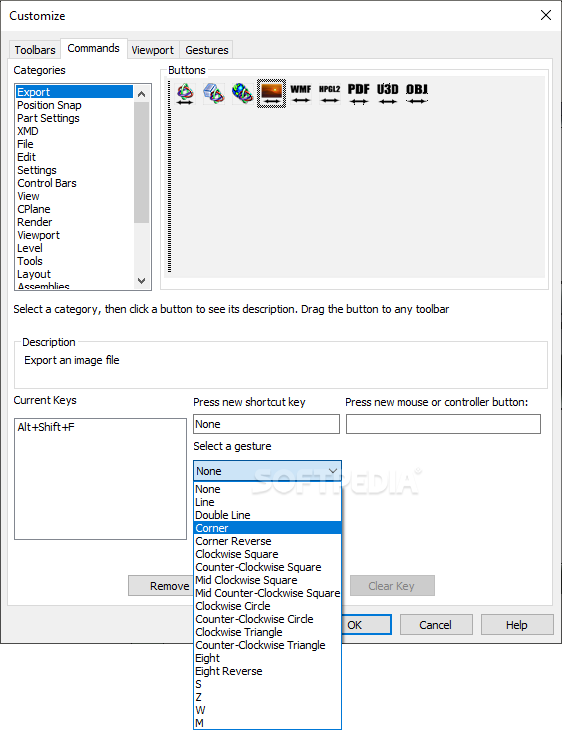
Task: Select Position Snap category
Action: tap(74, 105)
